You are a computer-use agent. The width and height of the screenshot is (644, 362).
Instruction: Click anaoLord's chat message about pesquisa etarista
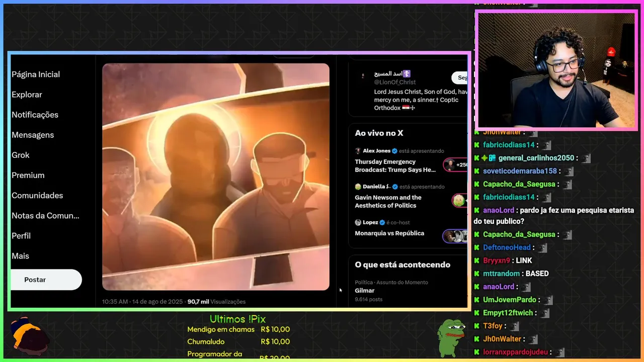(553, 216)
